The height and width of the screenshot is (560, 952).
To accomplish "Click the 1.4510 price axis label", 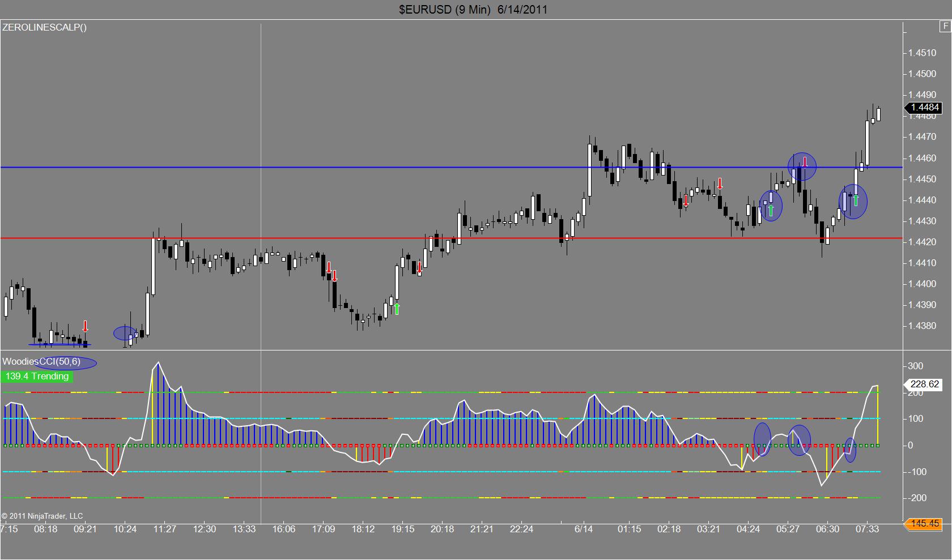I will [922, 53].
